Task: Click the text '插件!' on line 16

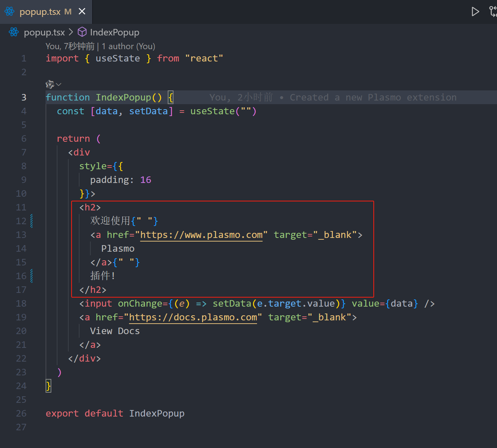Action: click(103, 276)
